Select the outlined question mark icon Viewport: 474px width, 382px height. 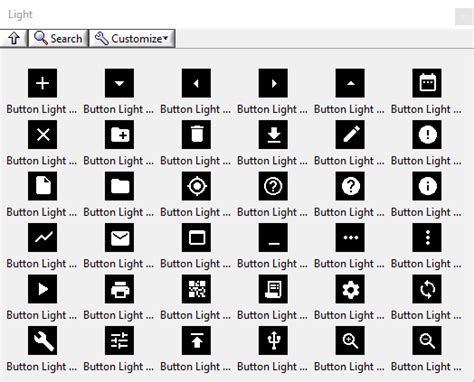point(273,186)
